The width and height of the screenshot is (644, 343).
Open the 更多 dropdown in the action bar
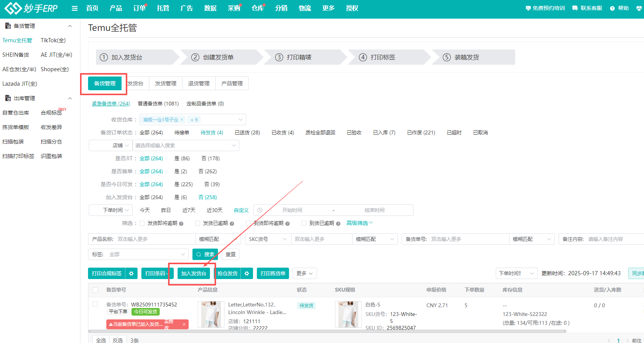pyautogui.click(x=304, y=273)
